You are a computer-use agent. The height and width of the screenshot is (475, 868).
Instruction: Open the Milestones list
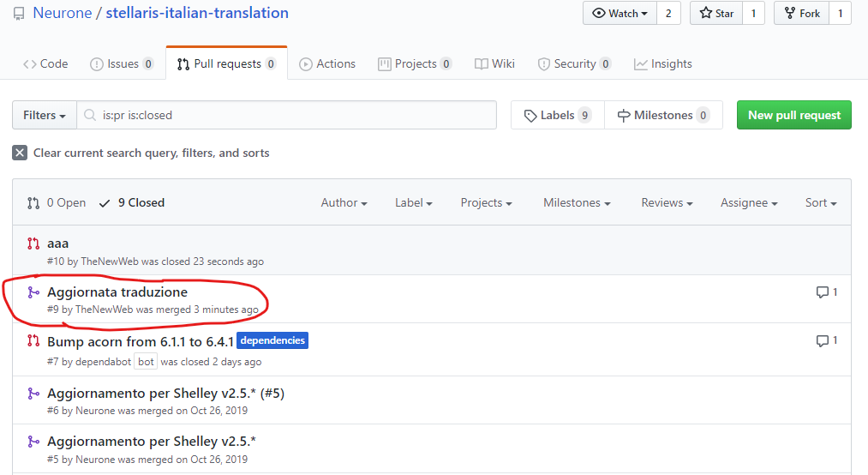[x=663, y=115]
